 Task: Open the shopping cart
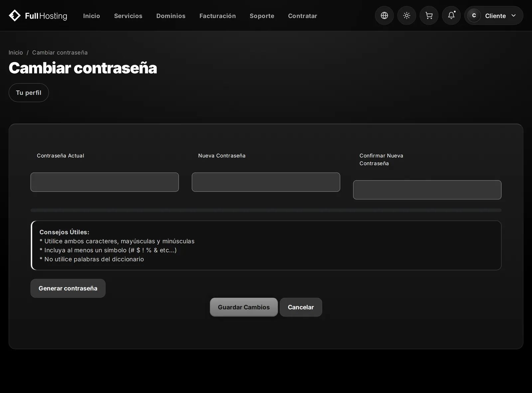[429, 16]
